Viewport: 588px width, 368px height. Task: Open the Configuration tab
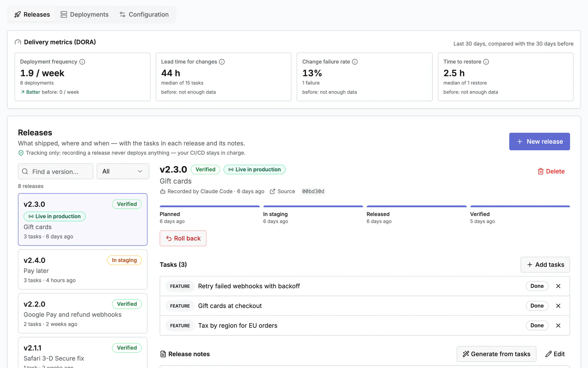[x=144, y=14]
